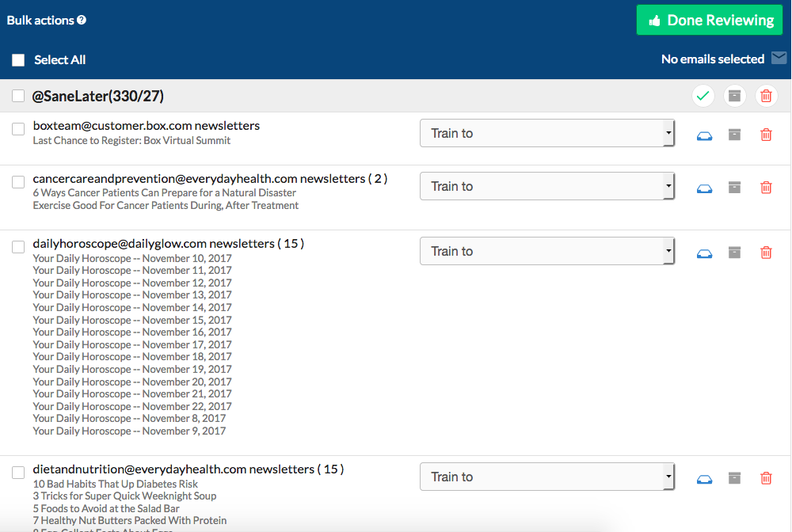Image resolution: width=792 pixels, height=532 pixels.
Task: Open 3 Tricks for Super Quick Weeknight Soup
Action: click(x=124, y=496)
